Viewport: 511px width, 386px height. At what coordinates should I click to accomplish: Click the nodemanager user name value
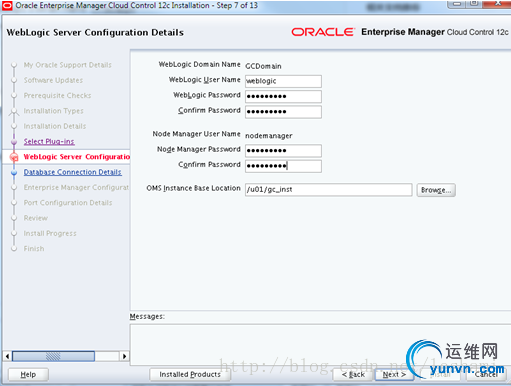[269, 136]
